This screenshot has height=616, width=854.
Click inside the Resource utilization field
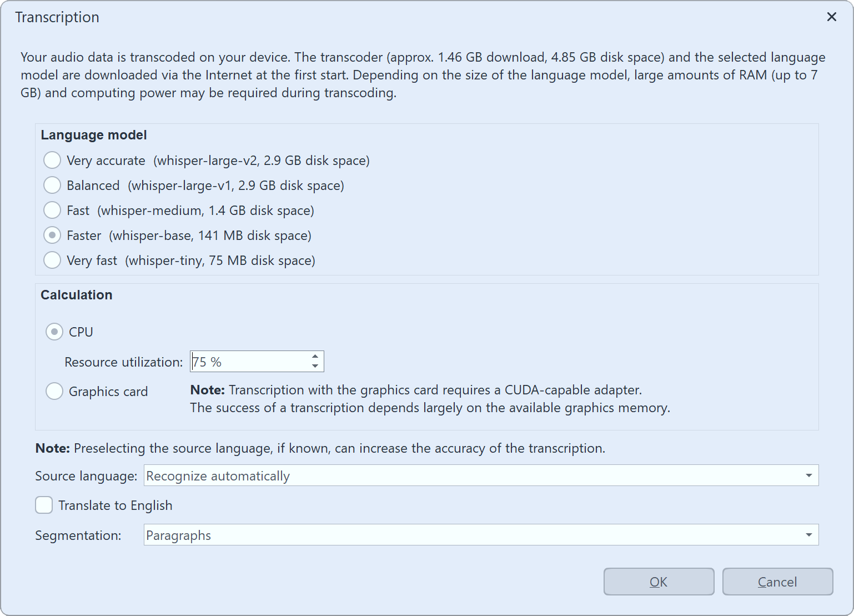pos(244,361)
